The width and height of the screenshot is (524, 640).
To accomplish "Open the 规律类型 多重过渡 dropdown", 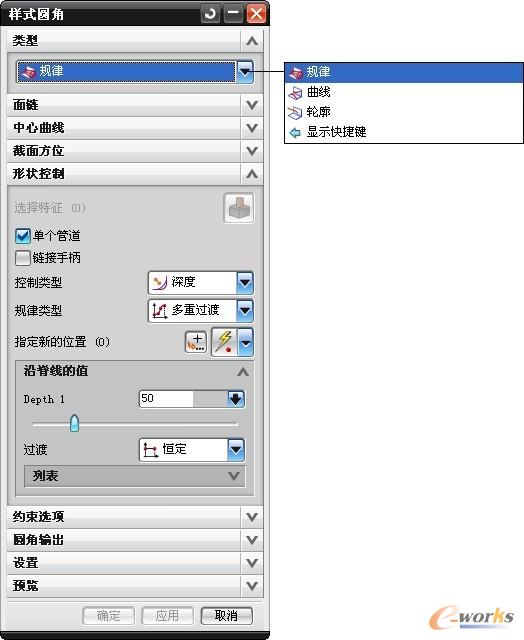I will click(x=200, y=311).
